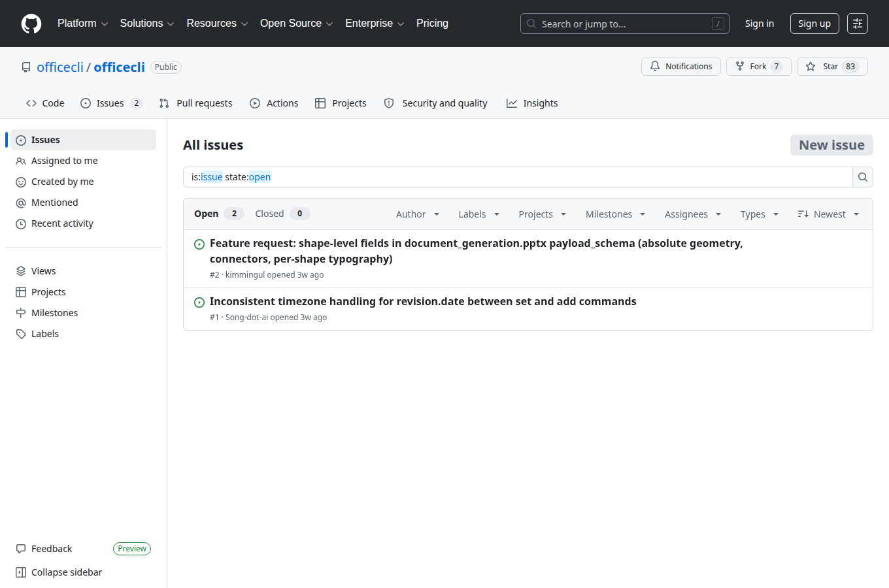Screen dimensions: 889x588
Task: Open the officecli owner link
Action: pos(60,67)
